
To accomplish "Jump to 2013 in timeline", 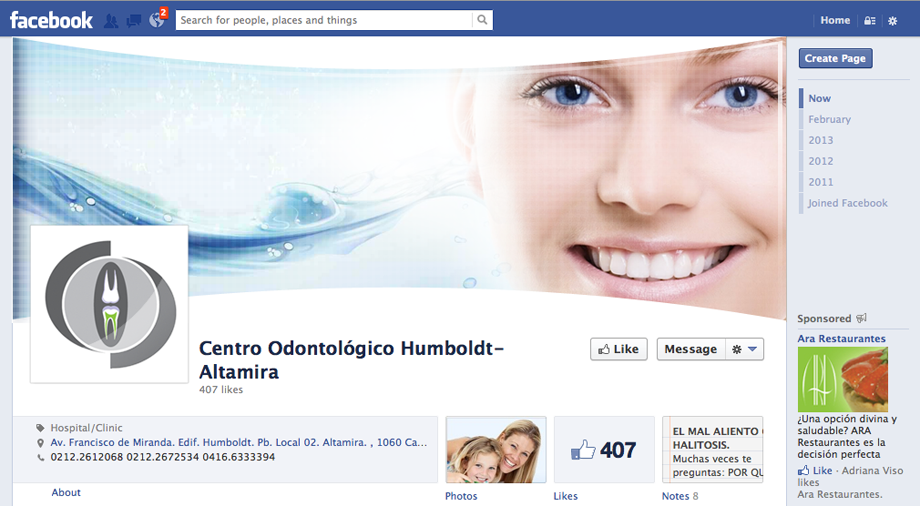I will pos(820,140).
